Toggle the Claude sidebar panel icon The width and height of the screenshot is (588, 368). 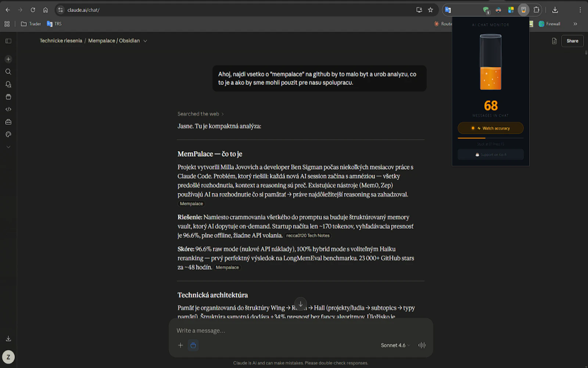(x=8, y=41)
